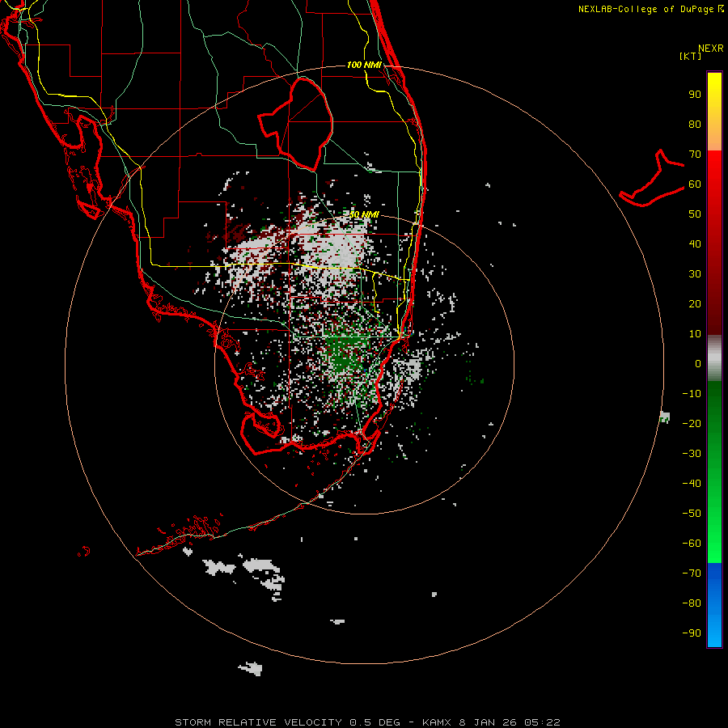Viewport: 728px width, 728px height.
Task: Click the -60 value on the velocity scale
Action: coord(692,544)
